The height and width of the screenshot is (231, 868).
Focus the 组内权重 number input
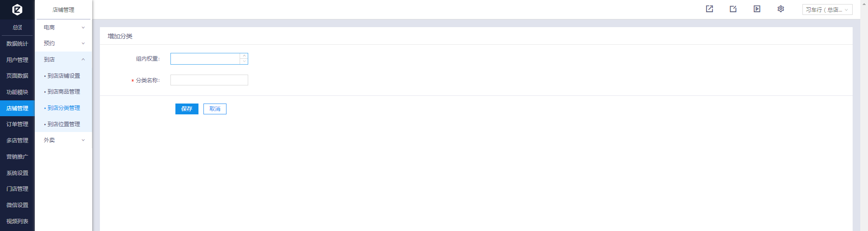point(205,59)
